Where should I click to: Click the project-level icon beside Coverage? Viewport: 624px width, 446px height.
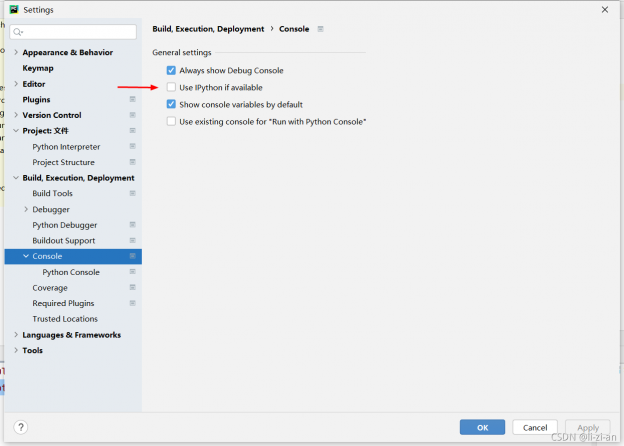click(x=132, y=288)
